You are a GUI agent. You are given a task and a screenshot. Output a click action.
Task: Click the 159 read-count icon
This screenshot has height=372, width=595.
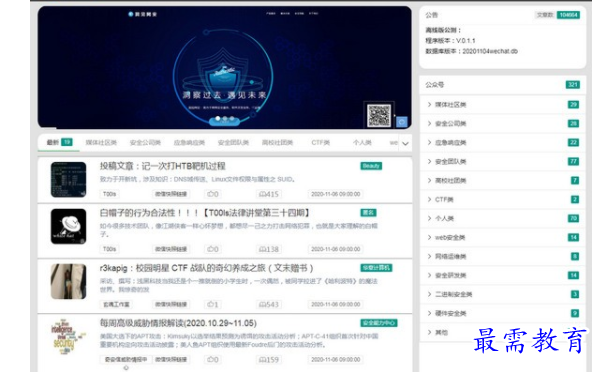tap(262, 359)
